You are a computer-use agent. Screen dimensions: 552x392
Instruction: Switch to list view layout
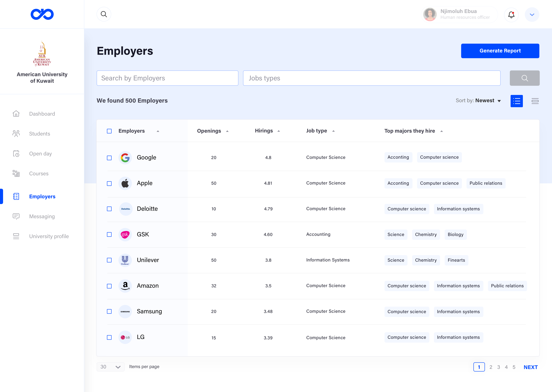pos(517,101)
